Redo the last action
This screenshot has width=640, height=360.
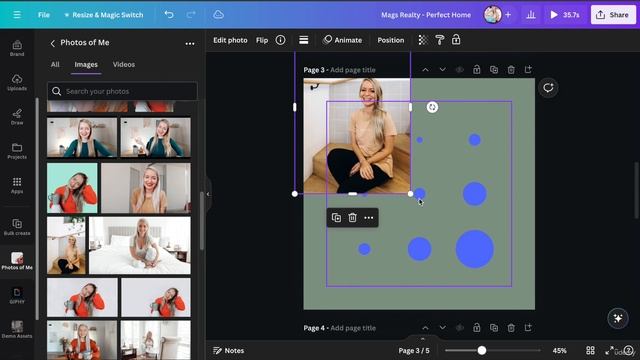pyautogui.click(x=191, y=15)
